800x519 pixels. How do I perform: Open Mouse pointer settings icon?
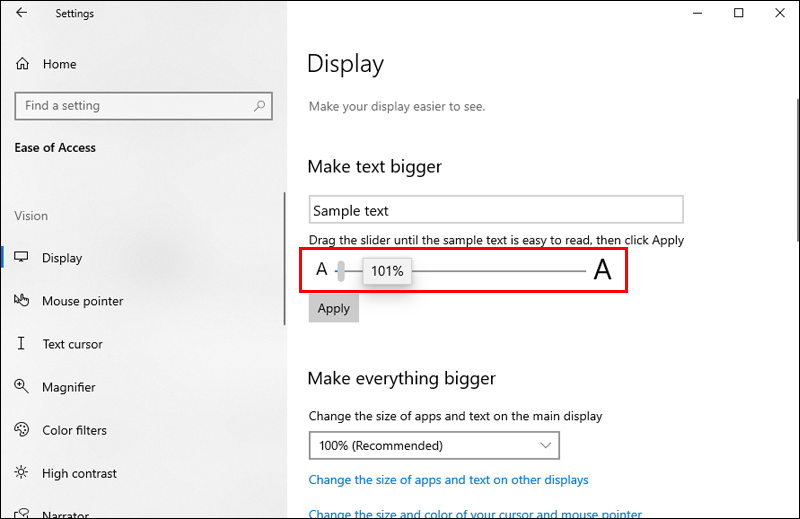[x=21, y=300]
